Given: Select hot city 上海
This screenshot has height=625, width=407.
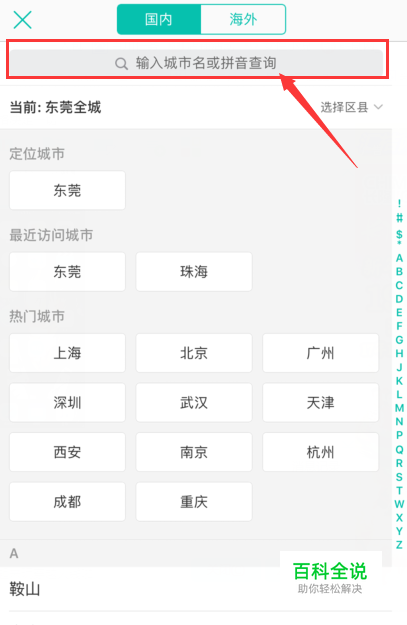Looking at the screenshot, I should pyautogui.click(x=67, y=353).
